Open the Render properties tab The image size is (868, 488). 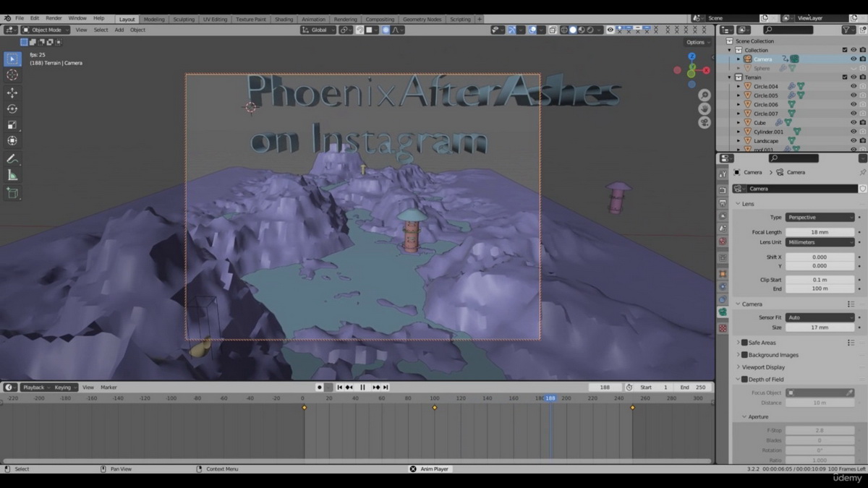pos(723,189)
